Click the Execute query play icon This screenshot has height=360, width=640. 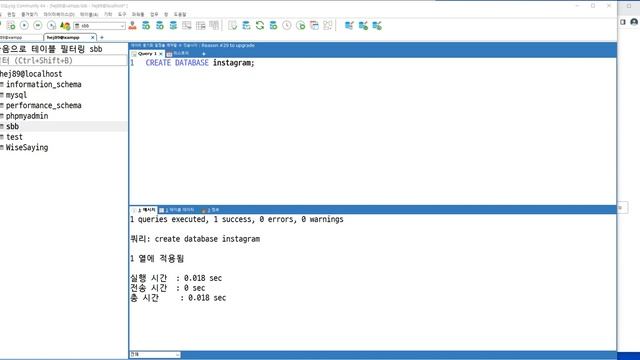coord(24,26)
